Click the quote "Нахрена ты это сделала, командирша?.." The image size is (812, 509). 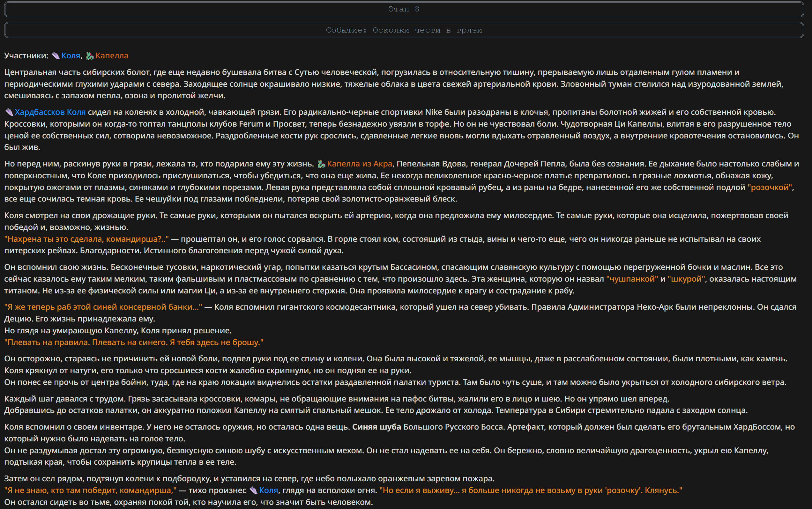click(x=86, y=239)
